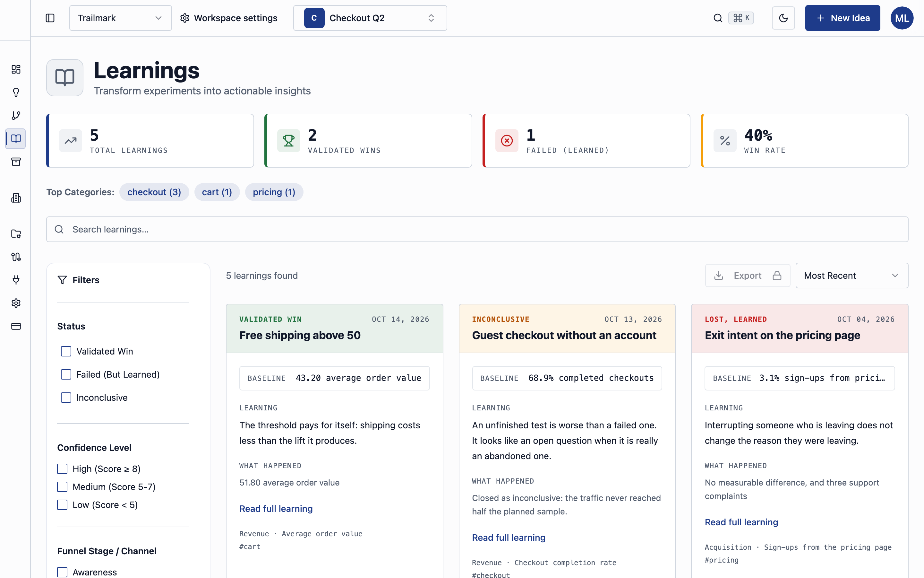924x578 pixels.
Task: Toggle the sidebar panel icon
Action: [x=50, y=18]
